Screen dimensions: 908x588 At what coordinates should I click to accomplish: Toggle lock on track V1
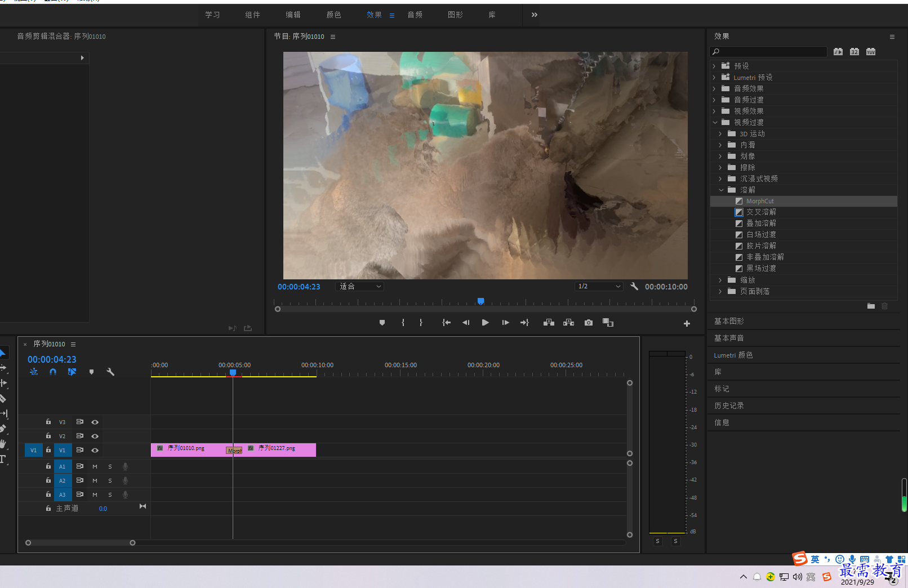pos(48,449)
